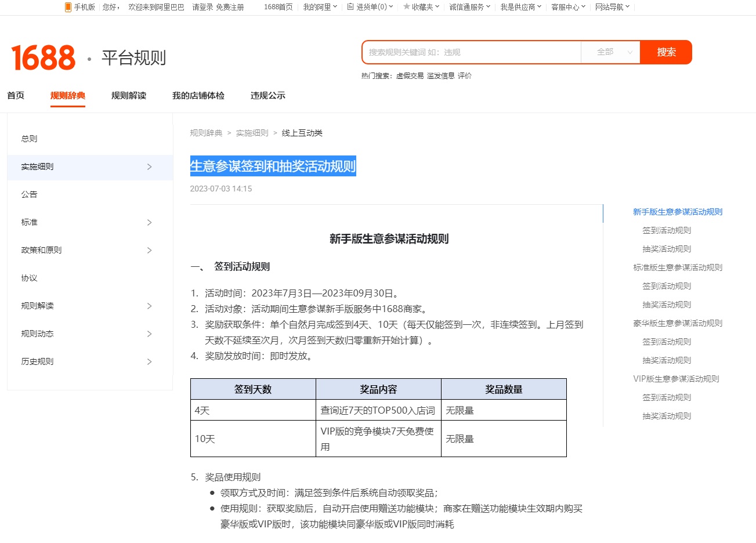Screen dimensions: 756x543
Task: Jump to 抽奖活动规则 under 新手版
Action: click(x=667, y=249)
